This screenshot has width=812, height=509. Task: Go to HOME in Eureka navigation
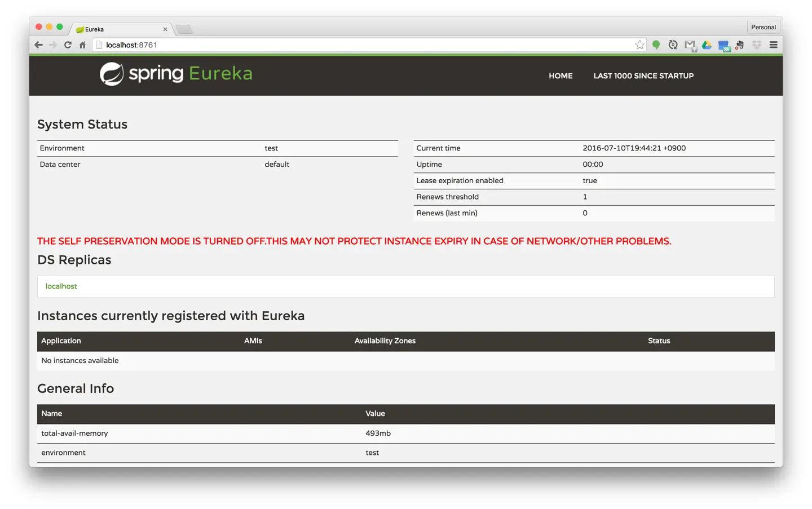point(561,76)
